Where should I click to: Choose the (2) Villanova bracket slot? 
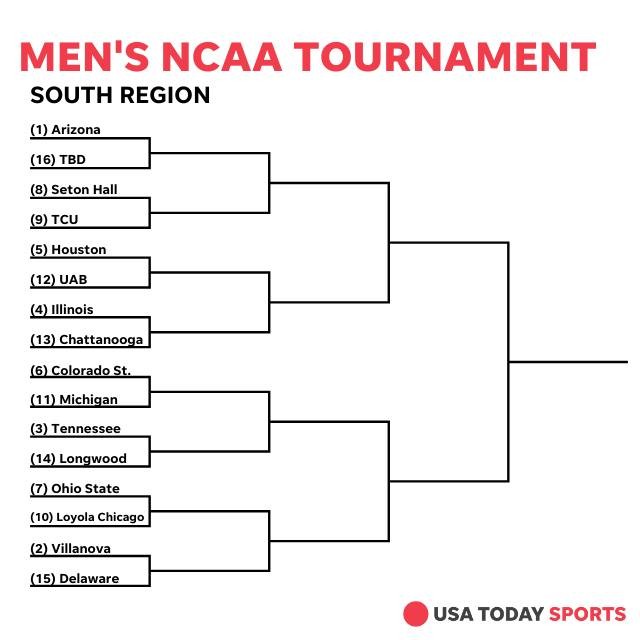coord(70,548)
